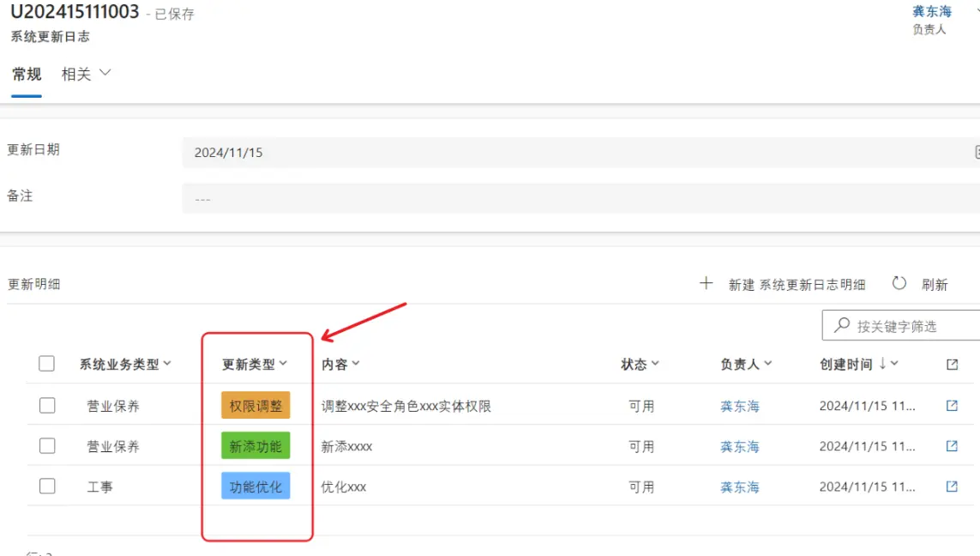Check the checkbox on the 工事 row
The image size is (980, 556).
tap(47, 486)
